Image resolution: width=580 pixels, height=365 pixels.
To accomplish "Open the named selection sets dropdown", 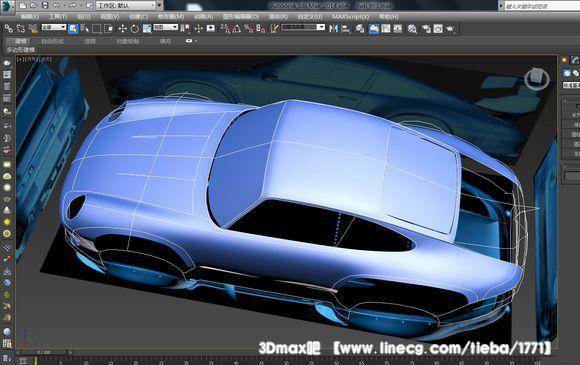I will click(303, 27).
